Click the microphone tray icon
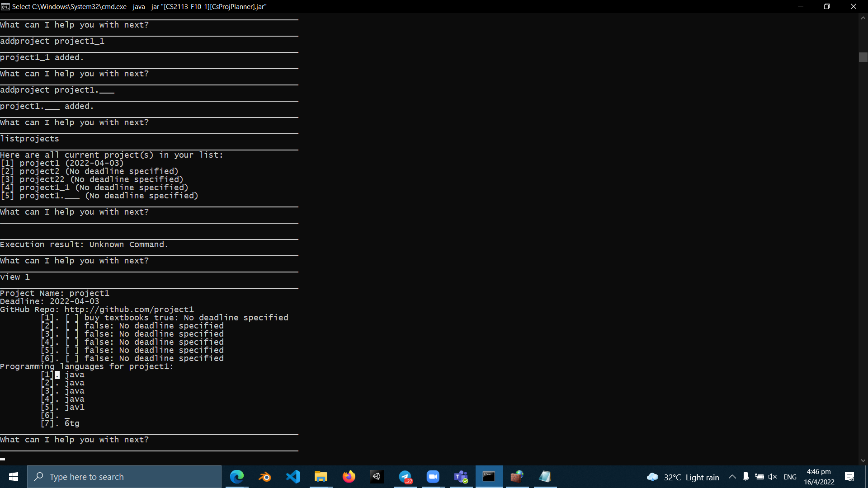Viewport: 868px width, 488px height. (x=745, y=477)
